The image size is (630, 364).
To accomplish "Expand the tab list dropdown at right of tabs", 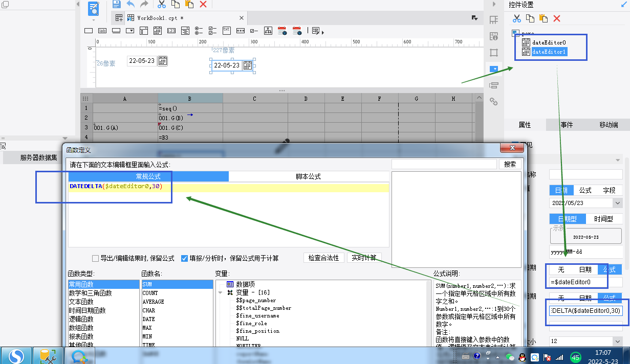I will (474, 18).
